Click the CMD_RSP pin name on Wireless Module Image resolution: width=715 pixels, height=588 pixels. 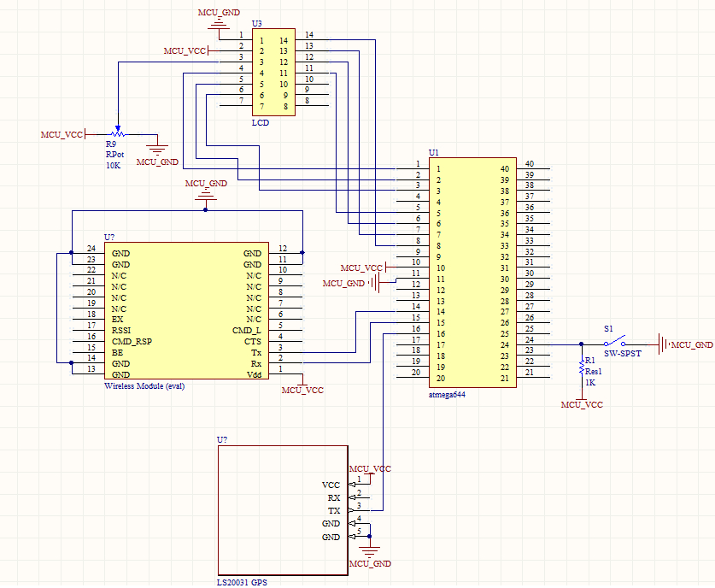[x=132, y=341]
